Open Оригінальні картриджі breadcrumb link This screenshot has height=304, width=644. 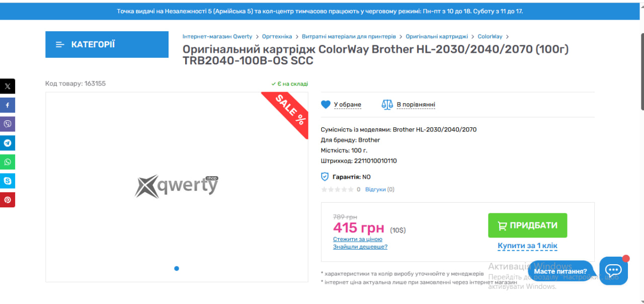tap(437, 37)
